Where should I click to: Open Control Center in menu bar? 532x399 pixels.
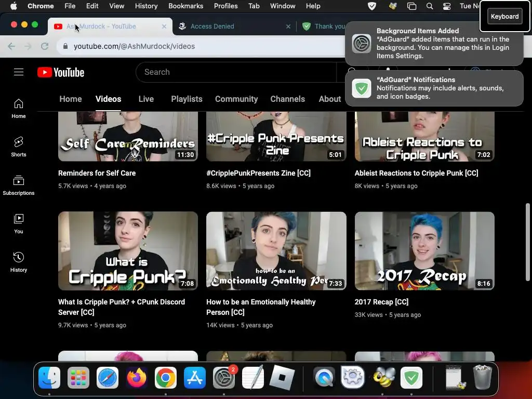pyautogui.click(x=447, y=6)
